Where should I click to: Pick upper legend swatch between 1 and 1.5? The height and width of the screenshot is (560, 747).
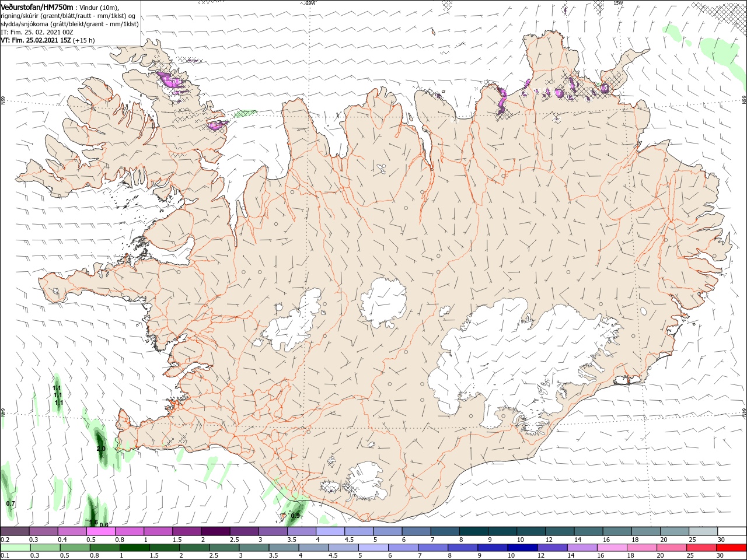pyautogui.click(x=158, y=531)
